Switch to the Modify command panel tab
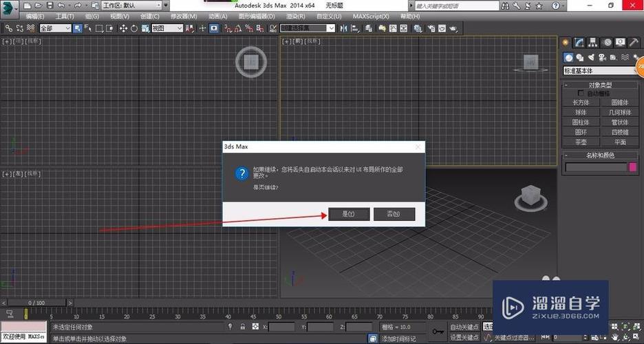The image size is (644, 344). (579, 42)
